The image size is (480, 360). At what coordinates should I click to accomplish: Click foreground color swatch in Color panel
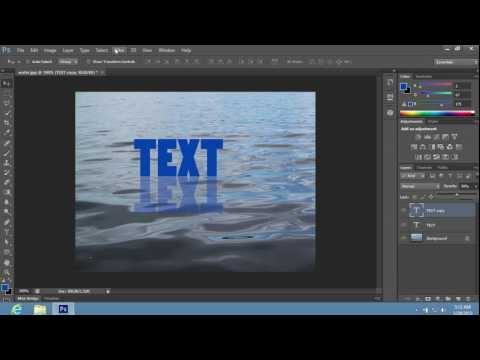click(x=403, y=87)
